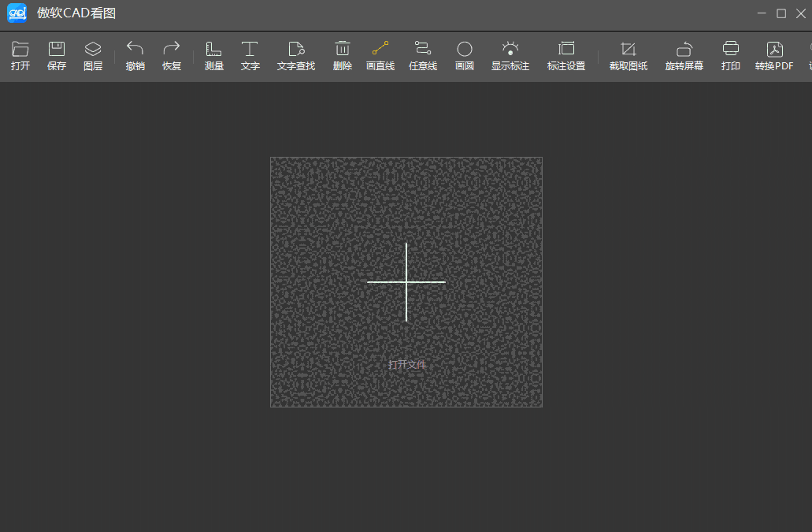The height and width of the screenshot is (532, 812).
Task: Click the Print (打印) icon
Action: [731, 50]
